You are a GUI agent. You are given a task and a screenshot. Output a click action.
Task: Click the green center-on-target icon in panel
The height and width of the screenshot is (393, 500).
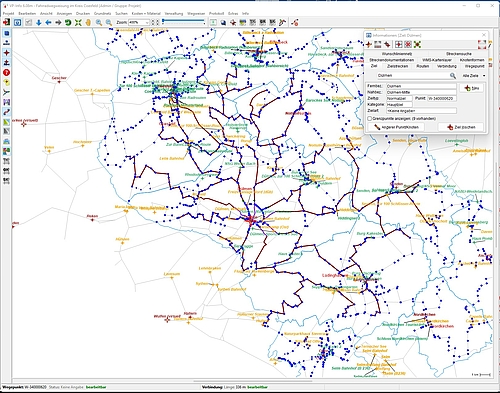click(417, 44)
